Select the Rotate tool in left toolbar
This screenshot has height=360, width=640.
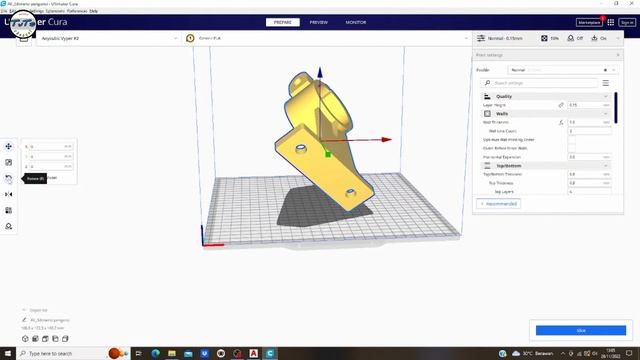(x=9, y=178)
